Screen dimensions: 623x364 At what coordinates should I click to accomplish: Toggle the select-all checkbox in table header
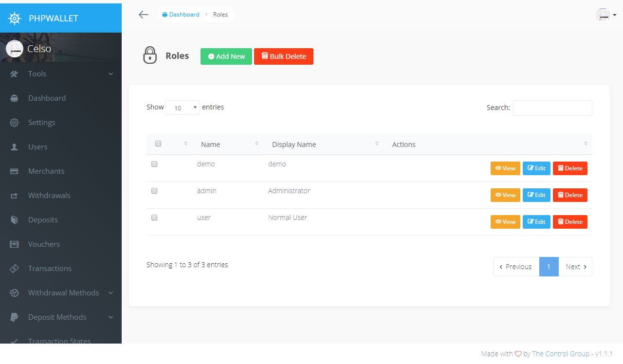(158, 144)
